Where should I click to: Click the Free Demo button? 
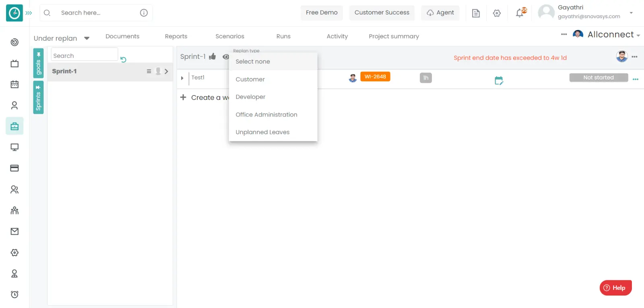(322, 13)
